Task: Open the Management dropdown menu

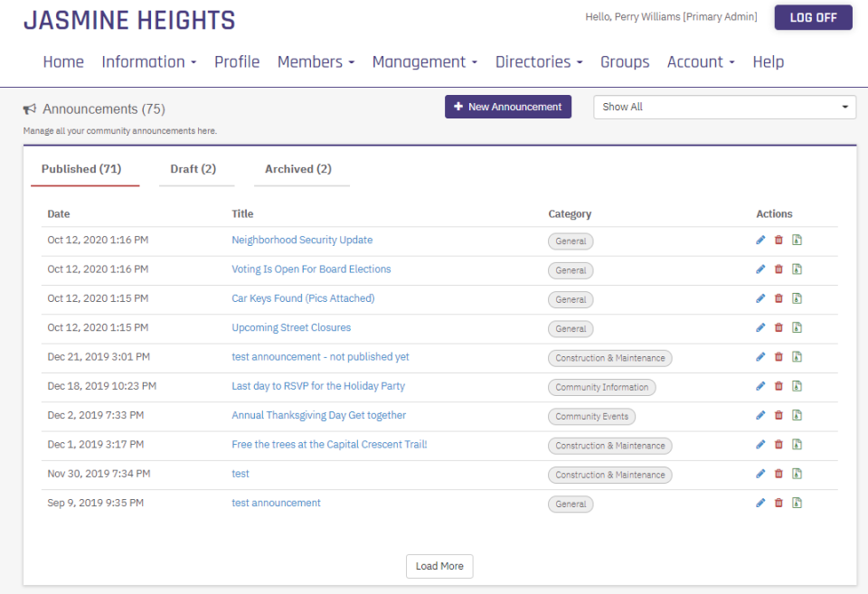Action: pos(424,61)
